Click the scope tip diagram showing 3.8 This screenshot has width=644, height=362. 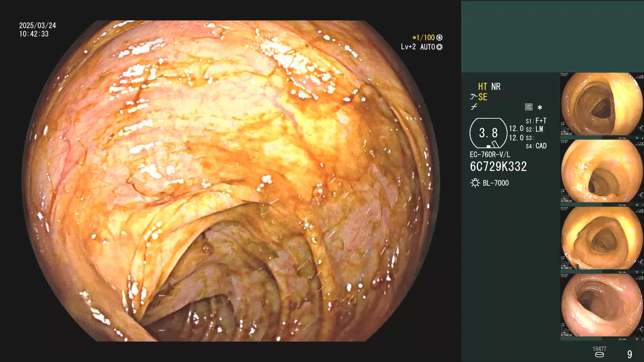(488, 133)
